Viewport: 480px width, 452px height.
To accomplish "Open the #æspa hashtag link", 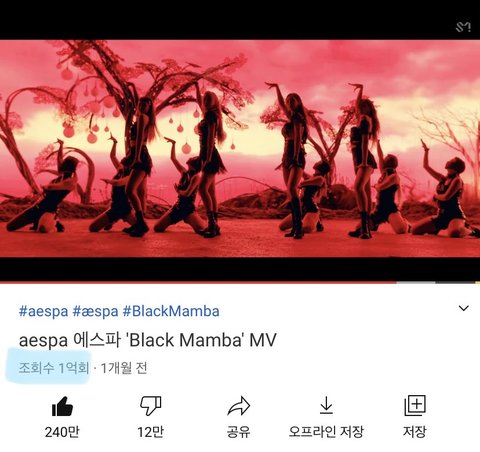I will (95, 311).
